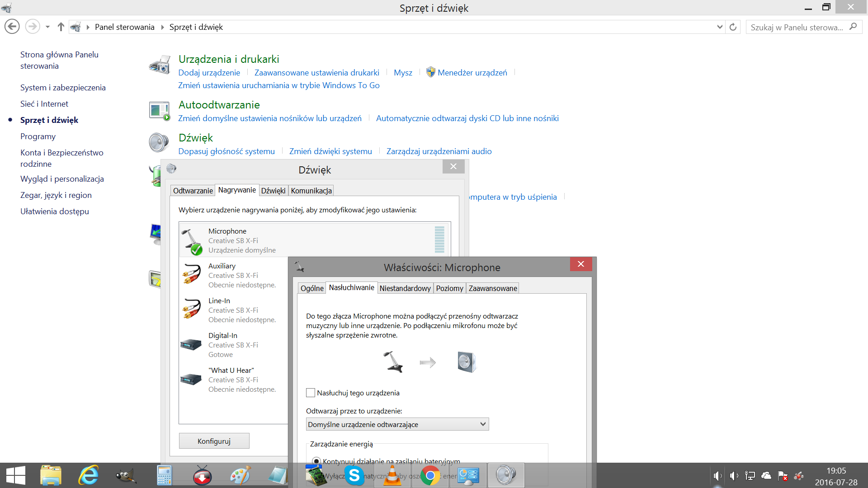
Task: Open the "Zarządzaj urządzeniami audio" link
Action: 439,151
